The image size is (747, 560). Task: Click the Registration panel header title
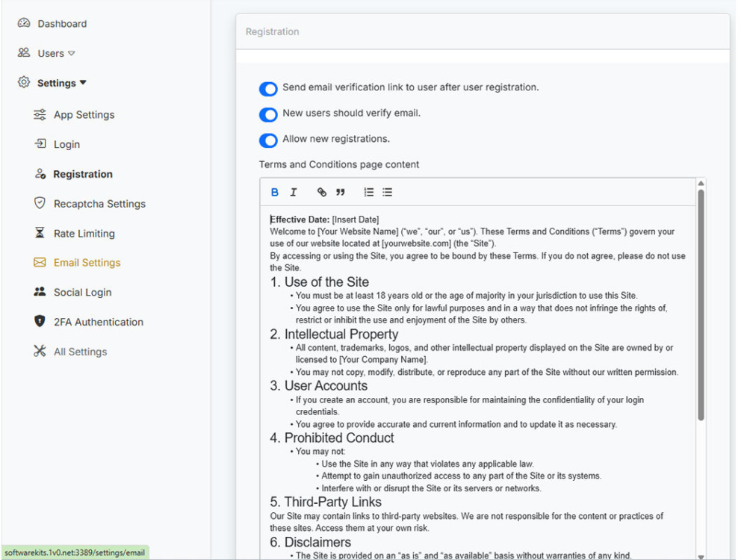click(273, 31)
